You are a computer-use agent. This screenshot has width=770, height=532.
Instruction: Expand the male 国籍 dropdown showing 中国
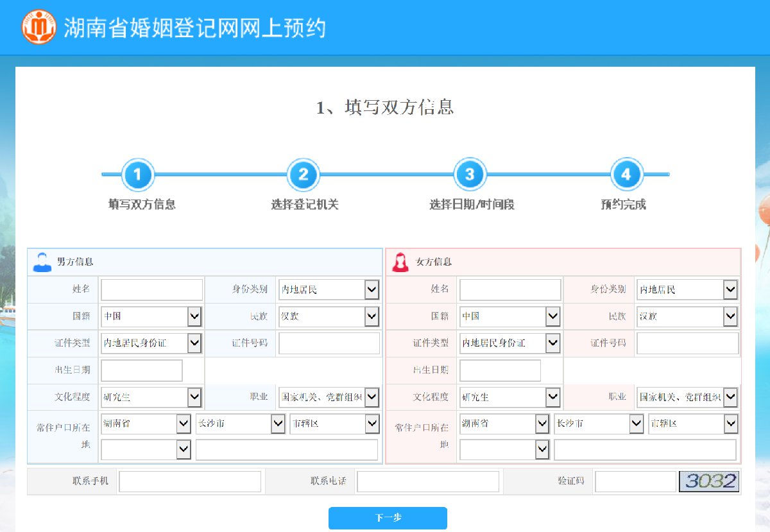coord(152,316)
